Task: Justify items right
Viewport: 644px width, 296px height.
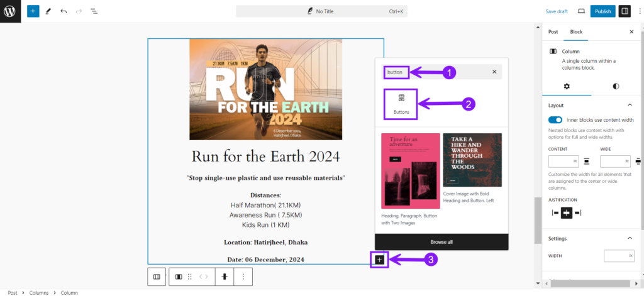Action: click(578, 212)
